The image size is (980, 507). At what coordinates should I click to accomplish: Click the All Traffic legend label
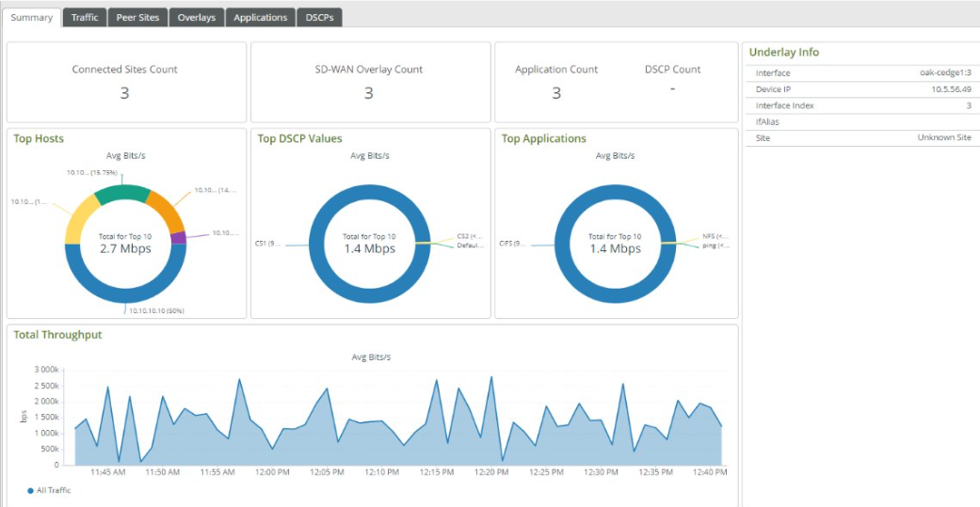click(x=53, y=491)
